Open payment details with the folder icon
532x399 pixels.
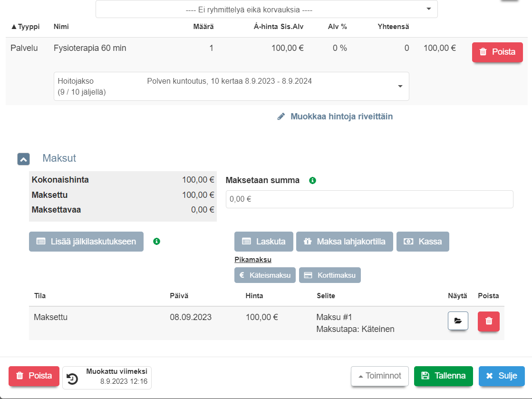(458, 321)
